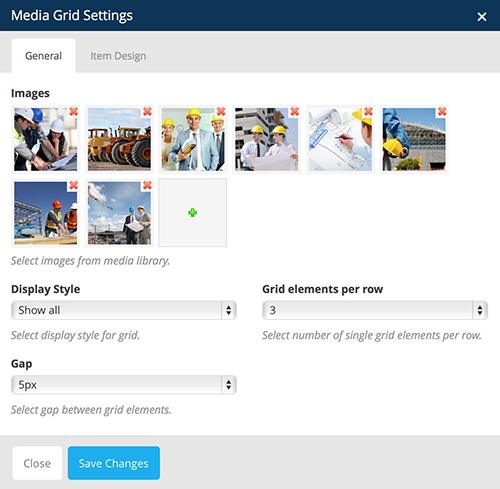Select the orange vest workers thumbnail
The image size is (500, 489).
(x=46, y=213)
